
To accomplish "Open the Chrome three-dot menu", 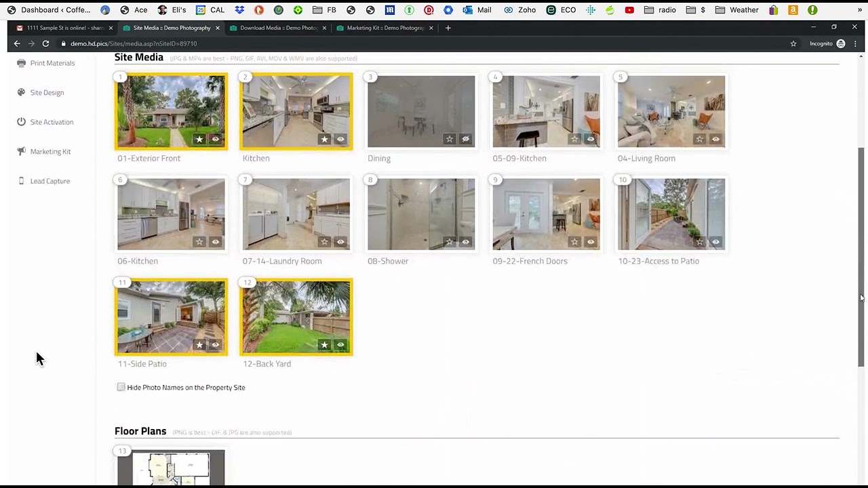I will pyautogui.click(x=856, y=43).
